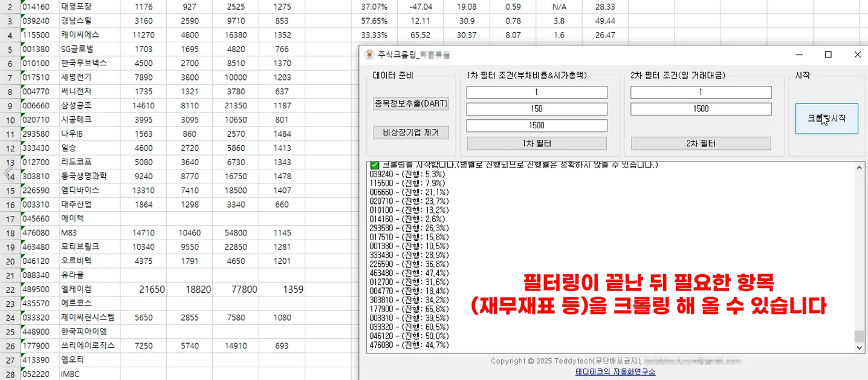
Task: Focus the 1차 필터 조건 field showing 1500
Action: (537, 125)
